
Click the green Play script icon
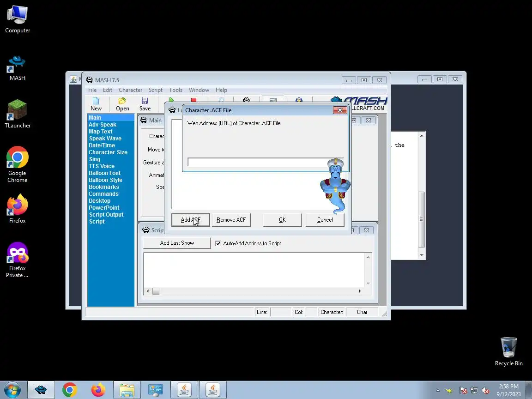click(171, 100)
